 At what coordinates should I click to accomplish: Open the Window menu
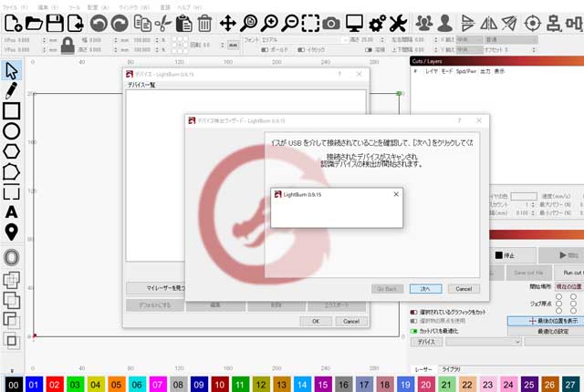click(134, 7)
